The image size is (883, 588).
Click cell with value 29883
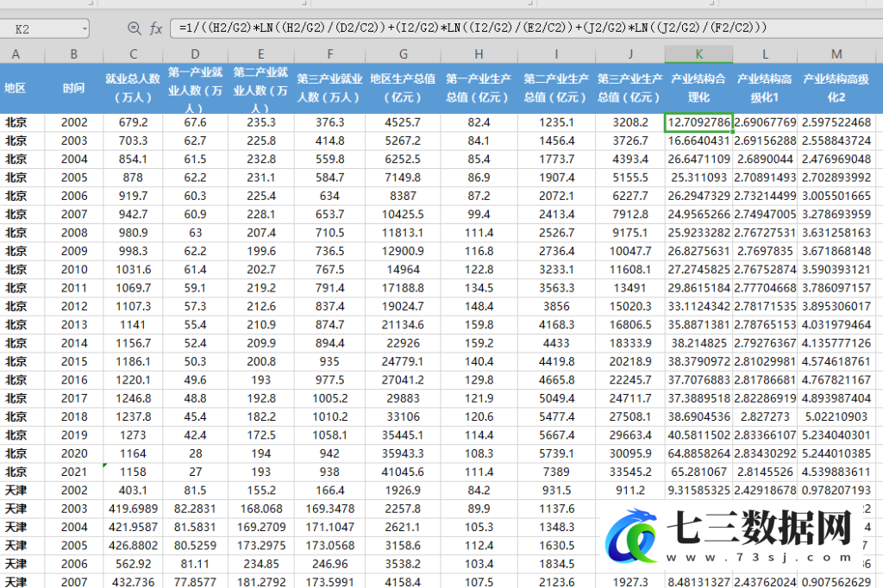click(x=403, y=398)
